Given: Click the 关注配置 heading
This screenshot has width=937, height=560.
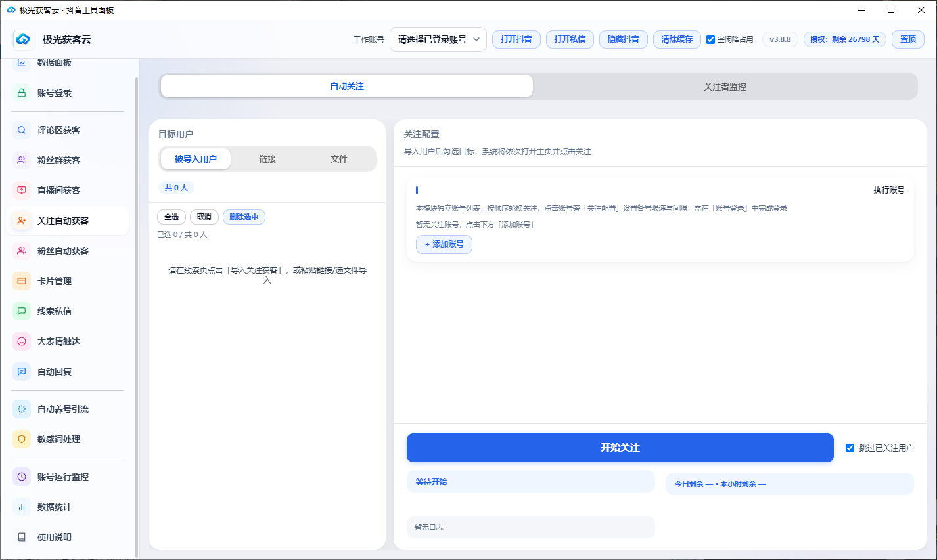Looking at the screenshot, I should coord(422,134).
